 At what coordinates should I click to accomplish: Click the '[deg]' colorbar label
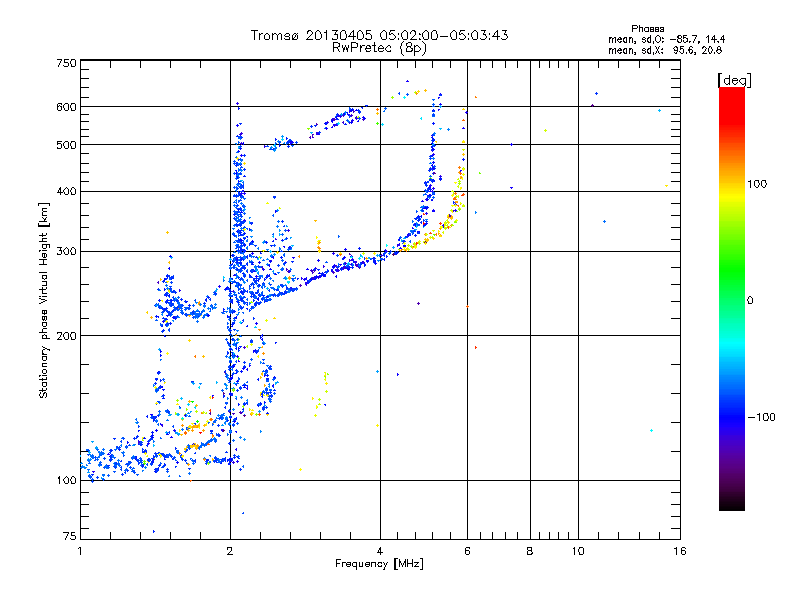(x=734, y=80)
